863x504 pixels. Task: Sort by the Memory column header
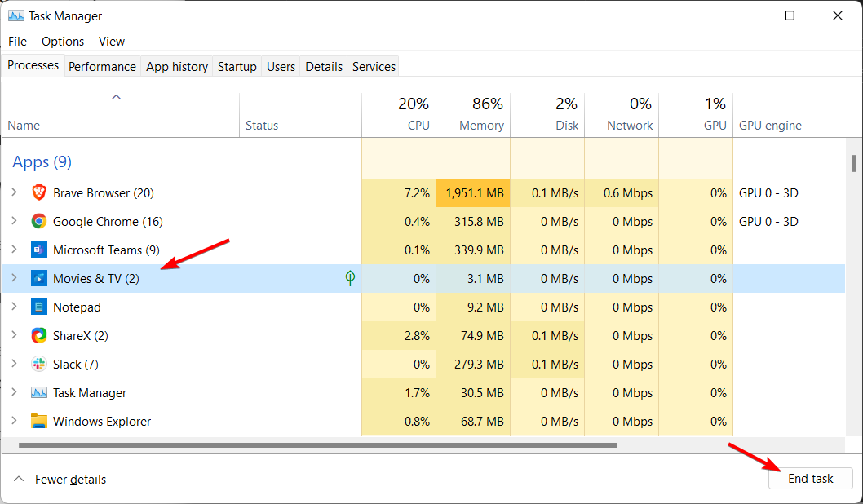[x=473, y=115]
